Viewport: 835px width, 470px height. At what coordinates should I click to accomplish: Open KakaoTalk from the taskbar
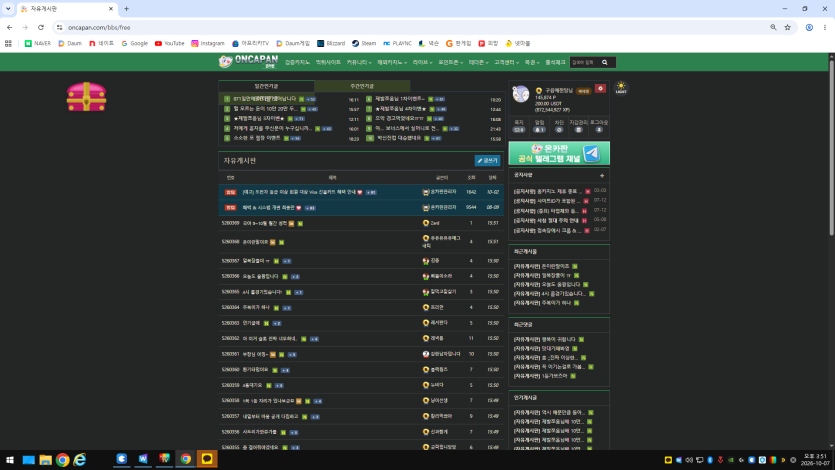[207, 459]
